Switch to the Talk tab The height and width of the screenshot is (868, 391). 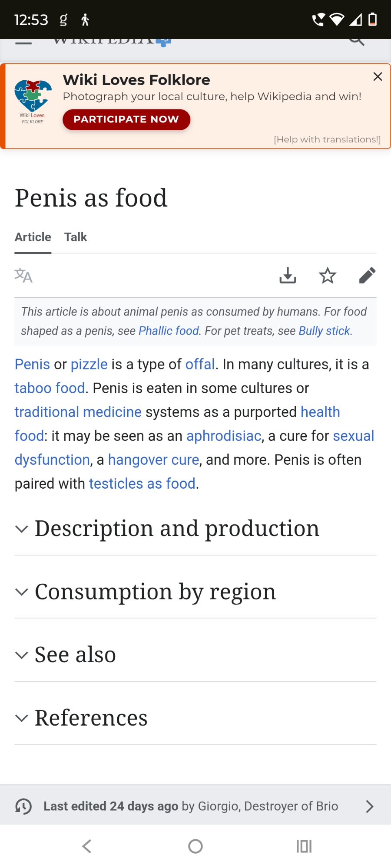[x=76, y=237]
